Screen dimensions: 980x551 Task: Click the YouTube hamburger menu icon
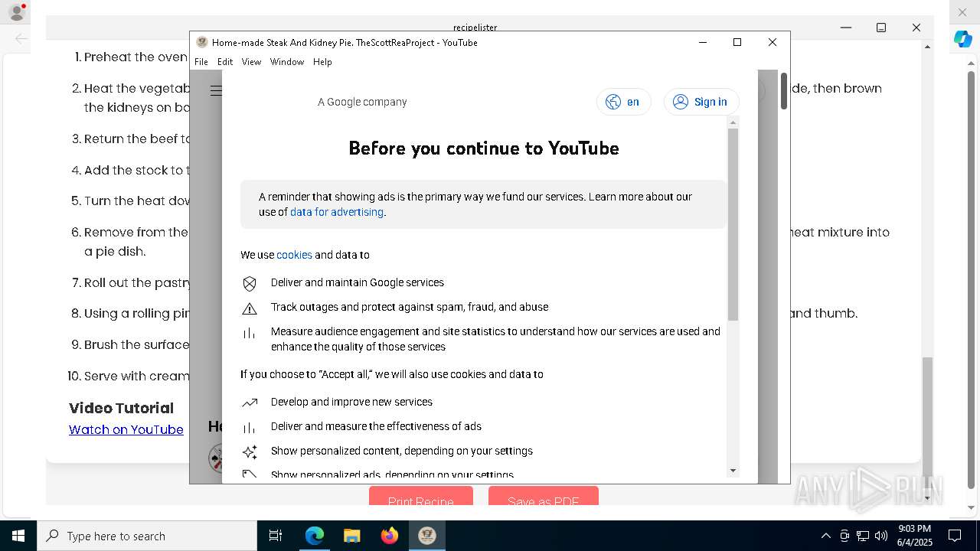pos(216,90)
